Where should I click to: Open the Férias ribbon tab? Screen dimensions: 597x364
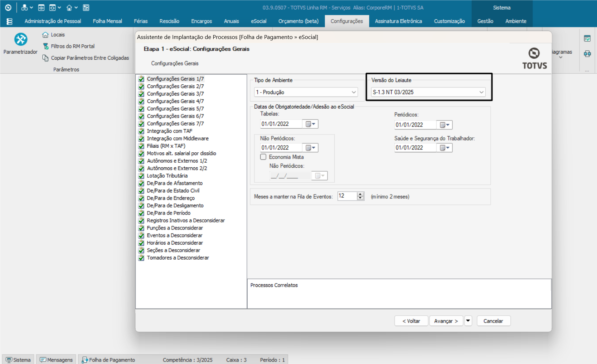(x=141, y=21)
